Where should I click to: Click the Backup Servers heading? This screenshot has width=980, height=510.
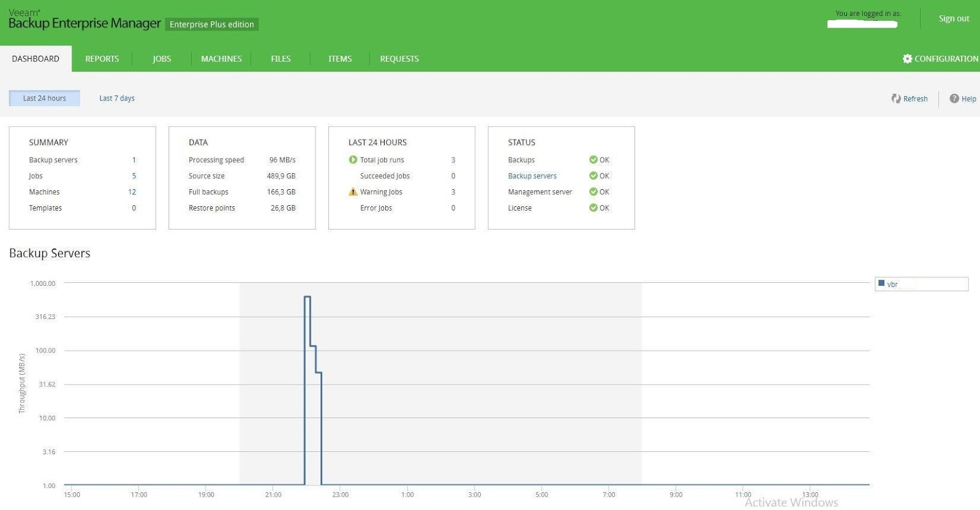(50, 253)
